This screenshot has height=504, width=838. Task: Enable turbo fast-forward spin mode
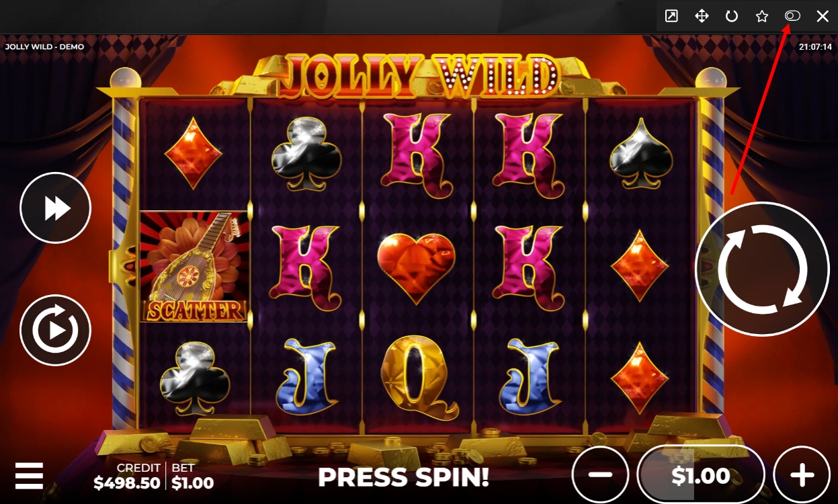tap(56, 208)
